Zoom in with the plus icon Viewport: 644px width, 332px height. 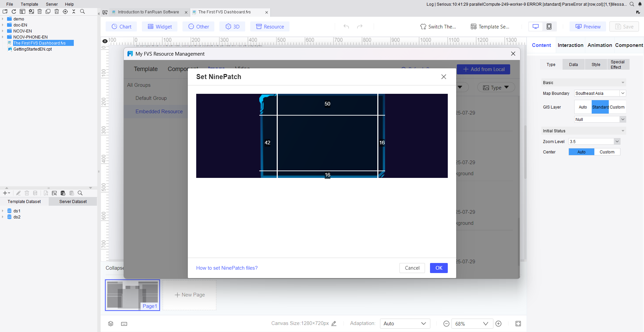tap(498, 324)
